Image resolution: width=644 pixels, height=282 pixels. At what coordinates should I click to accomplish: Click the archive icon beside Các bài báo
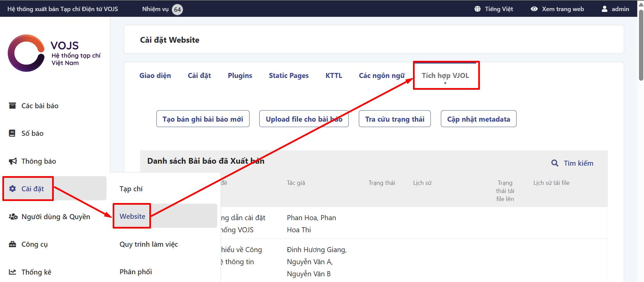tap(12, 106)
